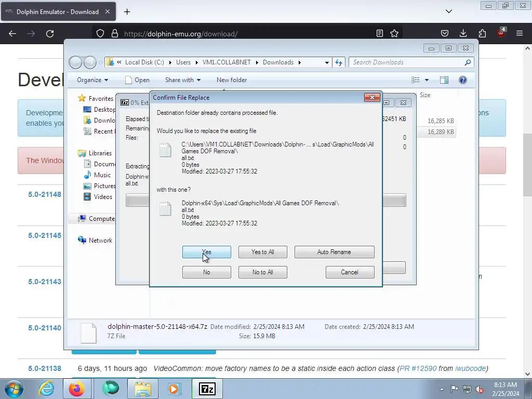Choose No to All in replace dialog

click(x=262, y=272)
